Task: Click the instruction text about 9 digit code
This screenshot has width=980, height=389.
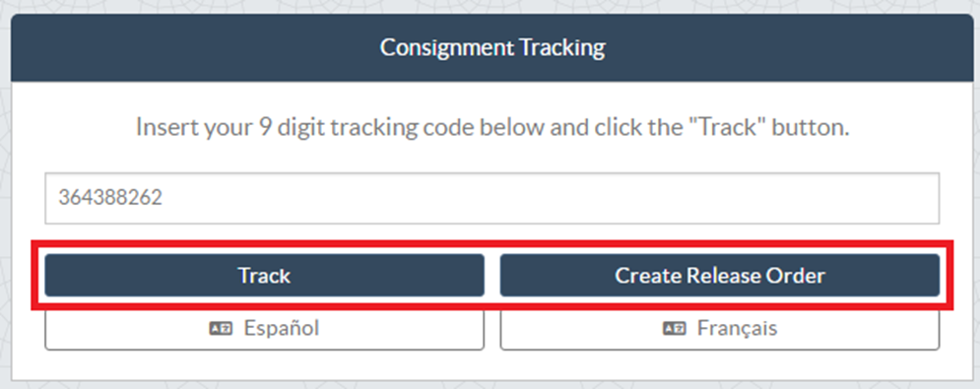Action: coord(492,128)
